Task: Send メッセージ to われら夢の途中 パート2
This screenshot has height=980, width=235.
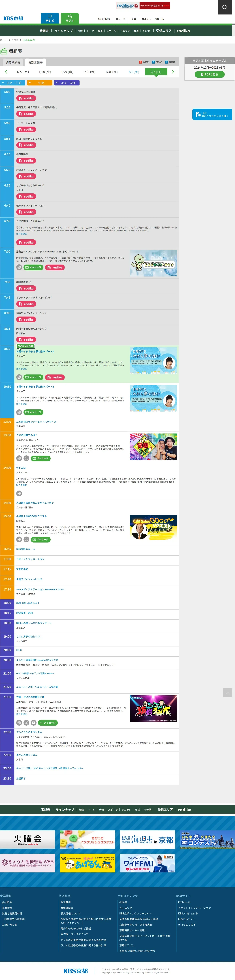Action: (x=33, y=412)
